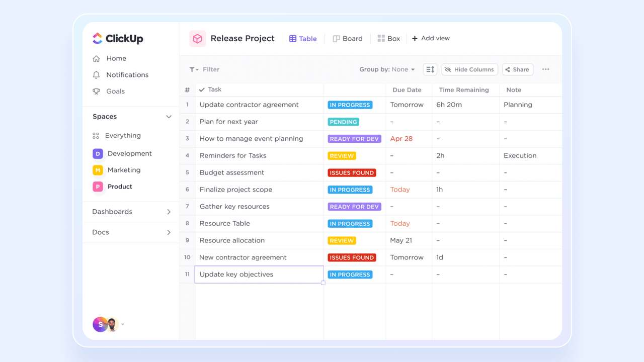
Task: Click Hide Columns button
Action: coord(469,69)
